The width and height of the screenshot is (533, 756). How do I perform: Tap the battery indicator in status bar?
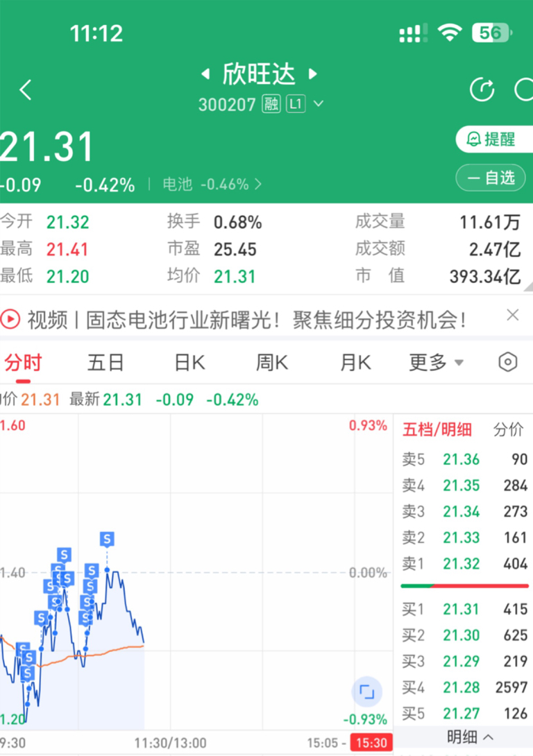492,33
